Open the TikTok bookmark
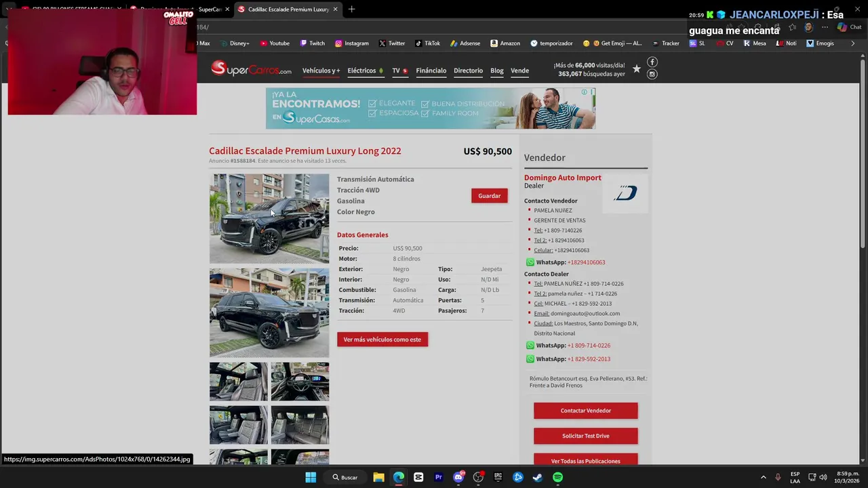 click(428, 43)
